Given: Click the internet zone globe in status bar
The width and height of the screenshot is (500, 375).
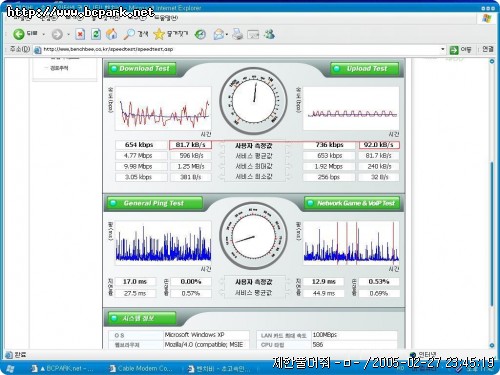Looking at the screenshot, I should coord(413,354).
